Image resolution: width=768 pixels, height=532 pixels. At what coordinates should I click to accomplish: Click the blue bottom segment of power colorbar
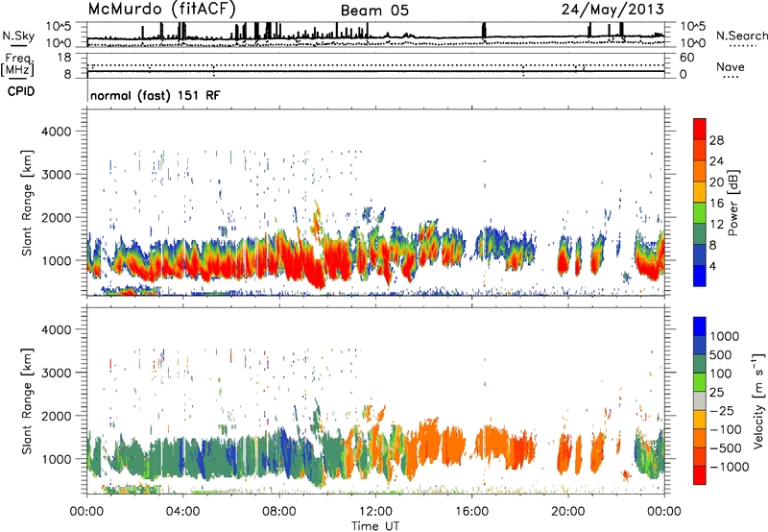point(700,276)
